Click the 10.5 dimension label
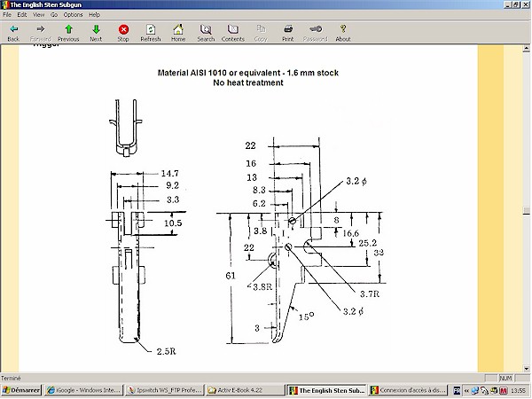 pyautogui.click(x=173, y=223)
